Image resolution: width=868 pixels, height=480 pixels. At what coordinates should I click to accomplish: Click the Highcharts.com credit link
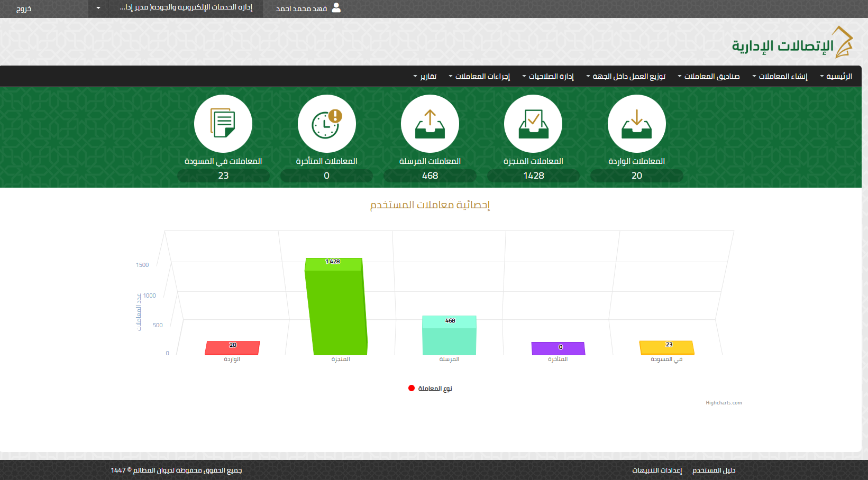[x=724, y=403]
